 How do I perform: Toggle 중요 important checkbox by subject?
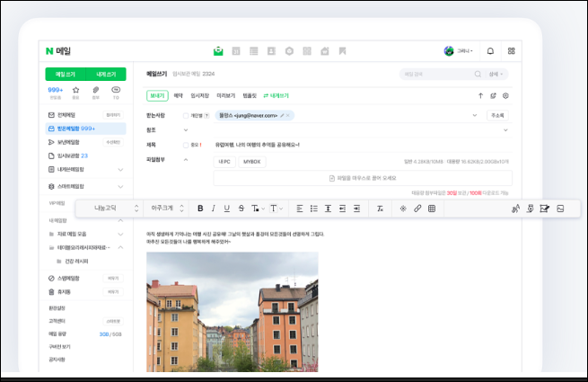pos(186,145)
